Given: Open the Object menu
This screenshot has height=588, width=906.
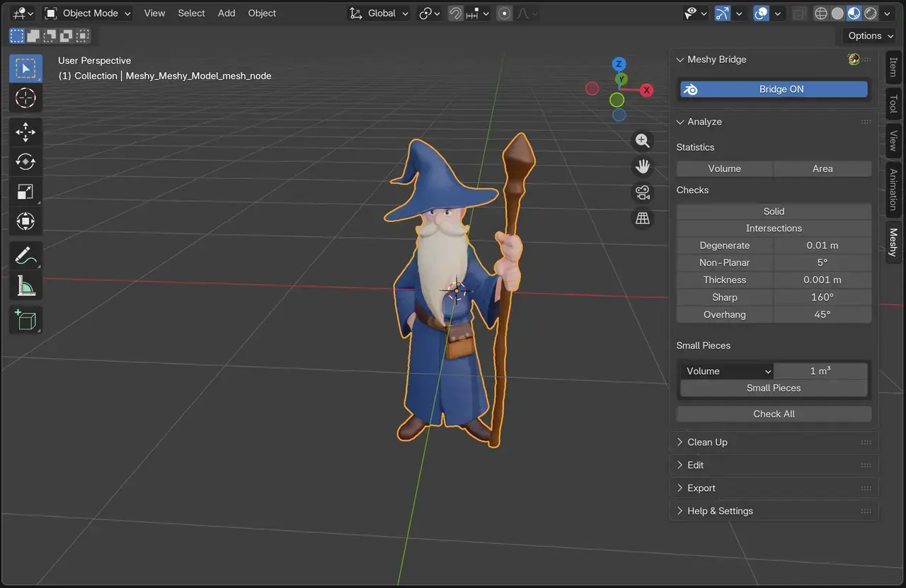Looking at the screenshot, I should 262,13.
